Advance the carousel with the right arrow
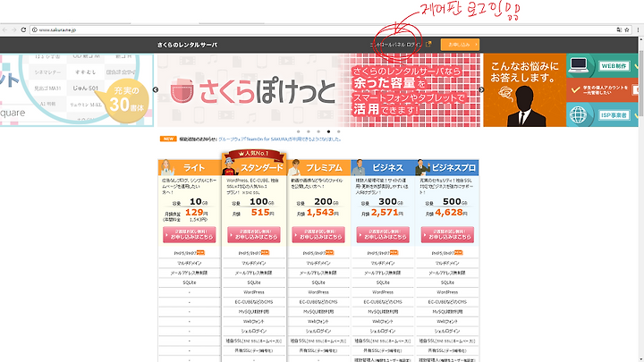Screen dimensions: 644x362 481,89
